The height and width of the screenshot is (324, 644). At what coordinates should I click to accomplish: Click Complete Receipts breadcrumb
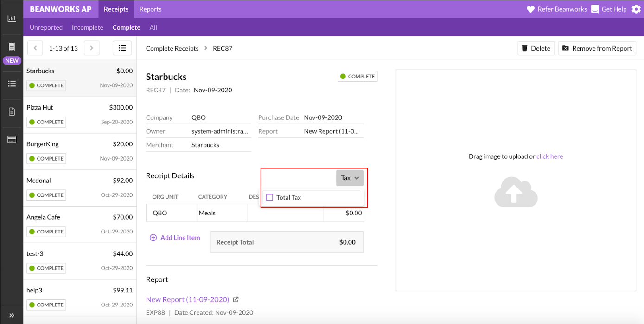coord(172,48)
